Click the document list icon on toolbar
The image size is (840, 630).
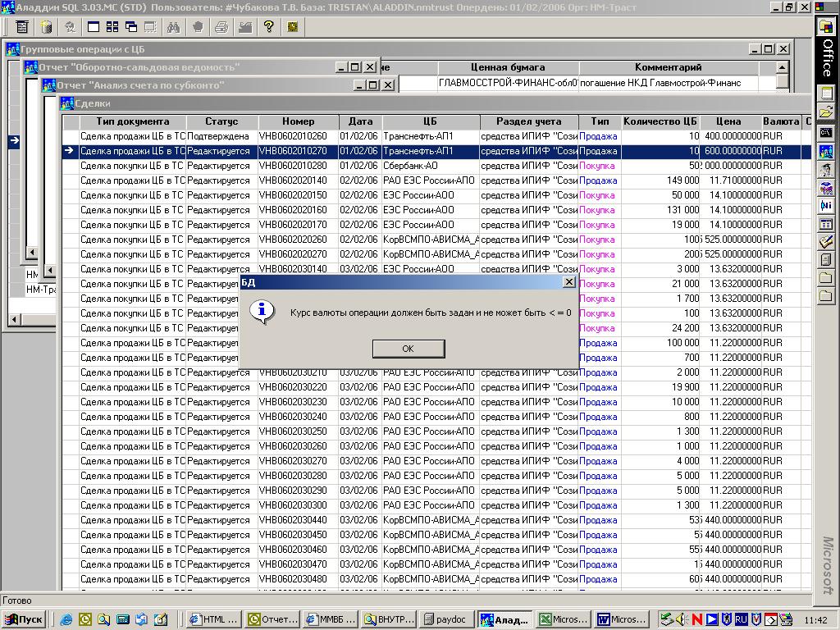[22, 27]
